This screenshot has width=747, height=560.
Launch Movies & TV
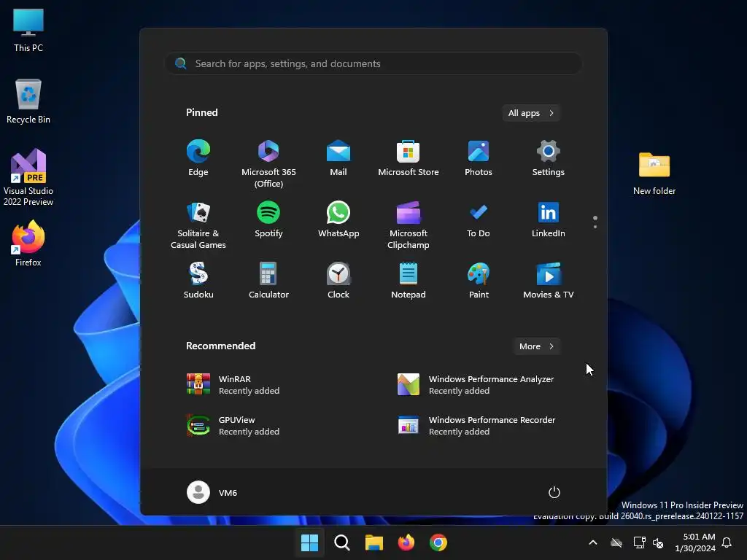(x=549, y=281)
